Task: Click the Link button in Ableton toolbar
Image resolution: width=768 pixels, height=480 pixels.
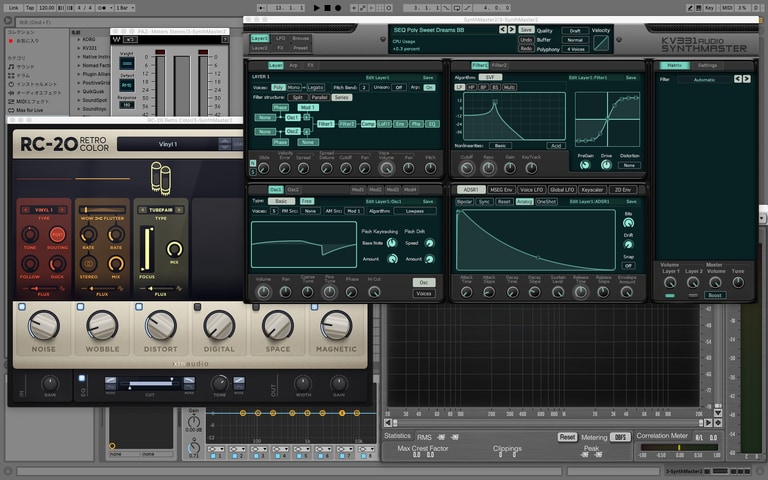Action: (x=13, y=8)
